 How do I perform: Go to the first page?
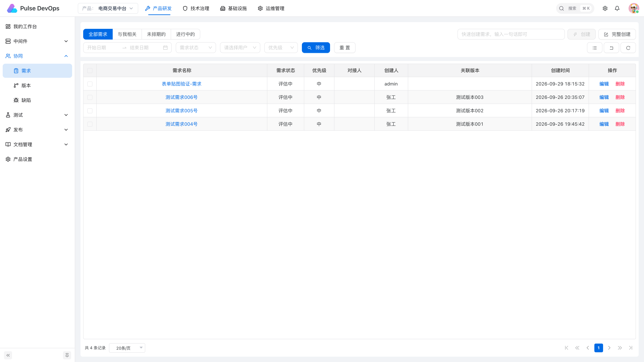pos(567,348)
